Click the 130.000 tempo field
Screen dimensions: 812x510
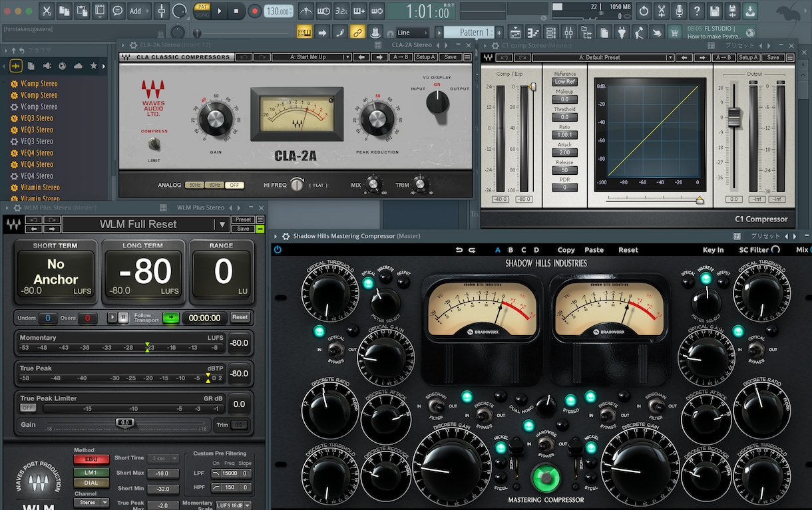click(x=278, y=11)
